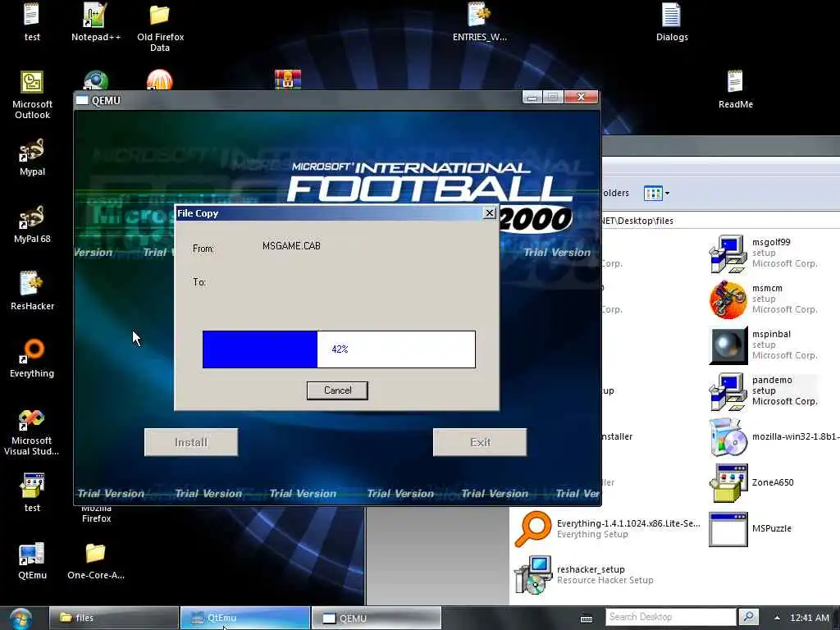This screenshot has width=840, height=630.
Task: Select msmcm setup in files window
Action: click(x=764, y=299)
